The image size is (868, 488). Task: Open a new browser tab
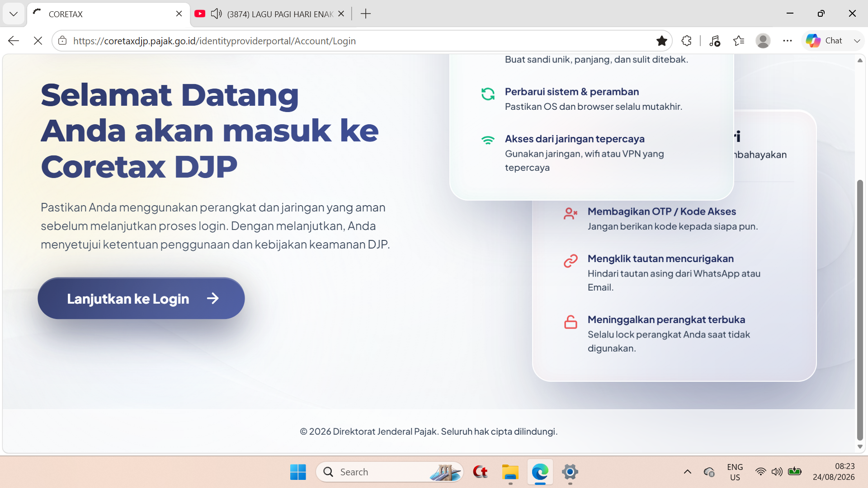click(366, 14)
